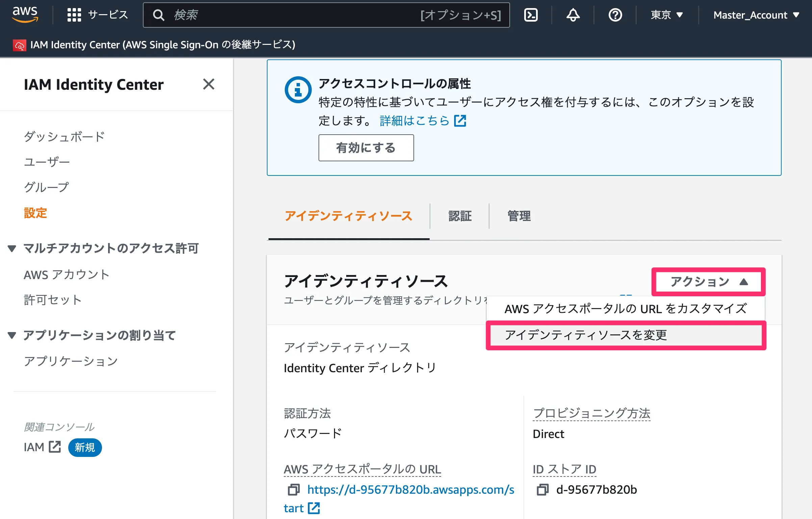This screenshot has height=519, width=812.
Task: Close the IAM Identity Center sidebar
Action: click(x=208, y=84)
